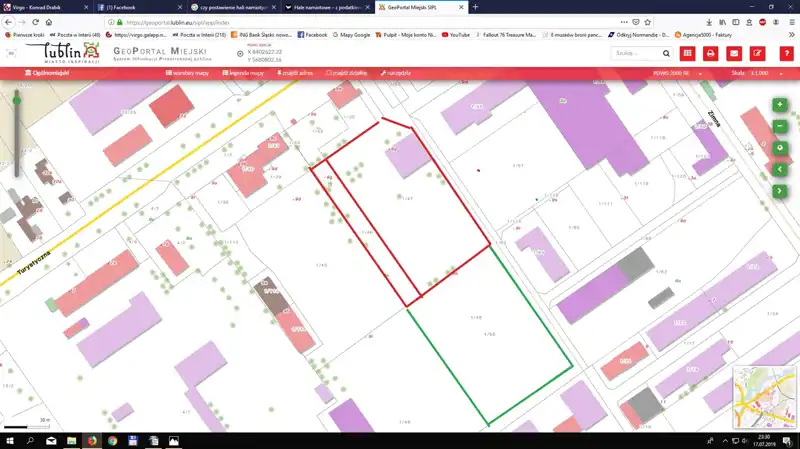
Task: Go to next map view arrow
Action: pyautogui.click(x=780, y=191)
